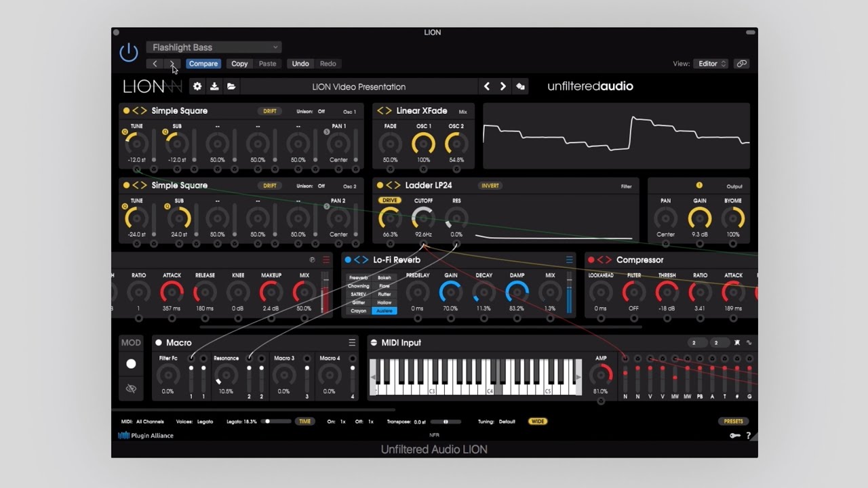Click Compressor effect type arrows
The image size is (868, 488).
coord(605,260)
